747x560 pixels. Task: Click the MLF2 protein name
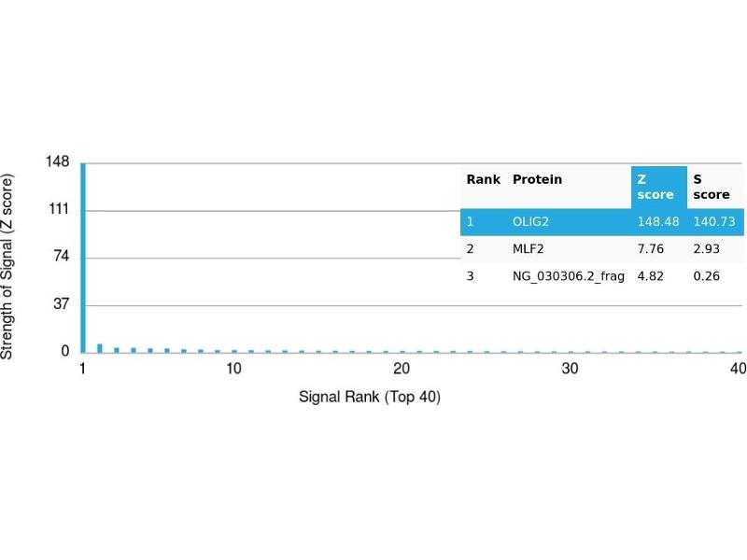(529, 248)
